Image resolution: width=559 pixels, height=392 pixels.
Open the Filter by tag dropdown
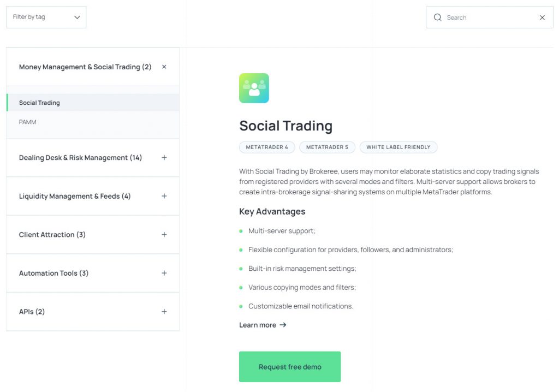click(46, 17)
